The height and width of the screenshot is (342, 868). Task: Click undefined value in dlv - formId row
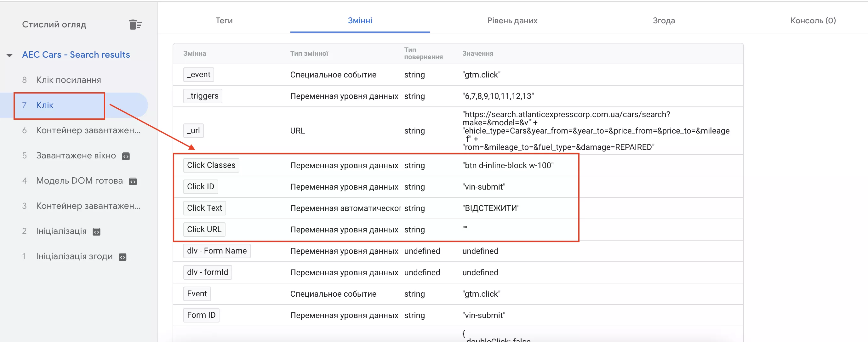pyautogui.click(x=480, y=272)
